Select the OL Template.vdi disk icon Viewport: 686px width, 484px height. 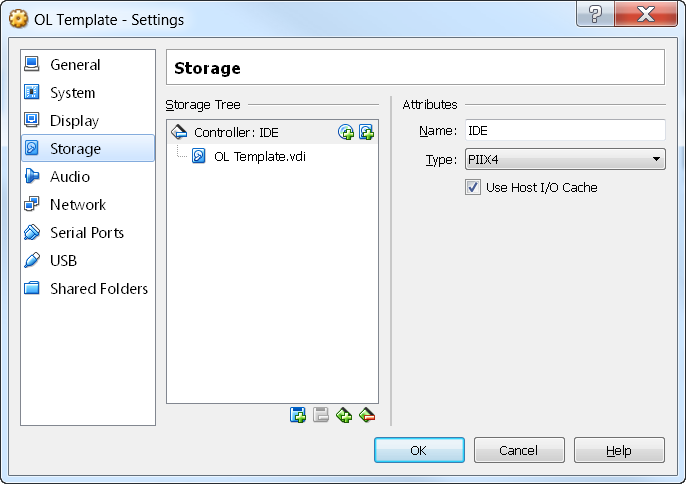tap(199, 156)
